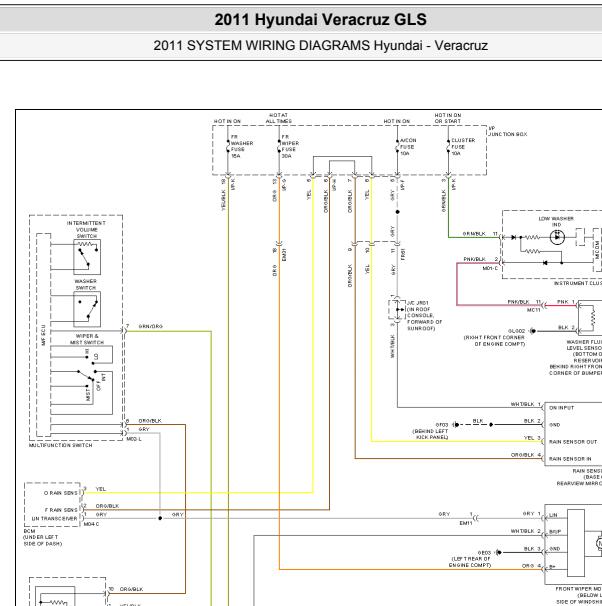Select the 'RAIN SENSOR IN' pin label
The image size is (602, 606).
point(570,459)
